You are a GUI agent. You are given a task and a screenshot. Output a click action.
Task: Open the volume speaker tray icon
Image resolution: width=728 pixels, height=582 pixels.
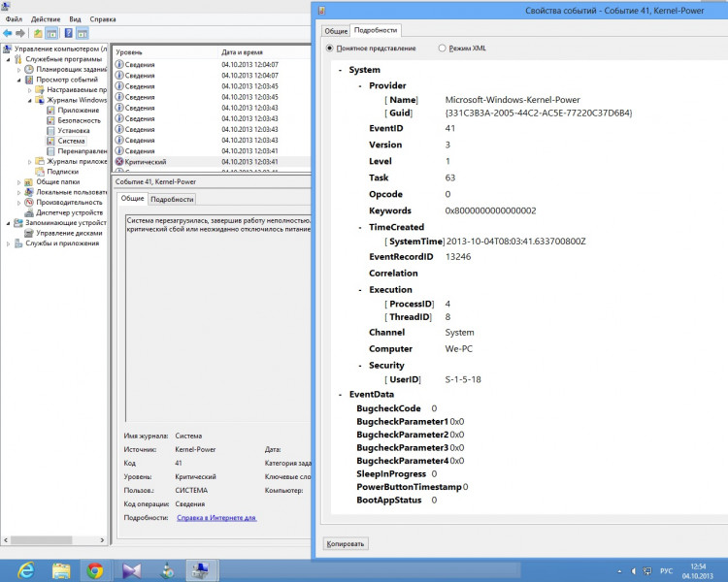[633, 571]
